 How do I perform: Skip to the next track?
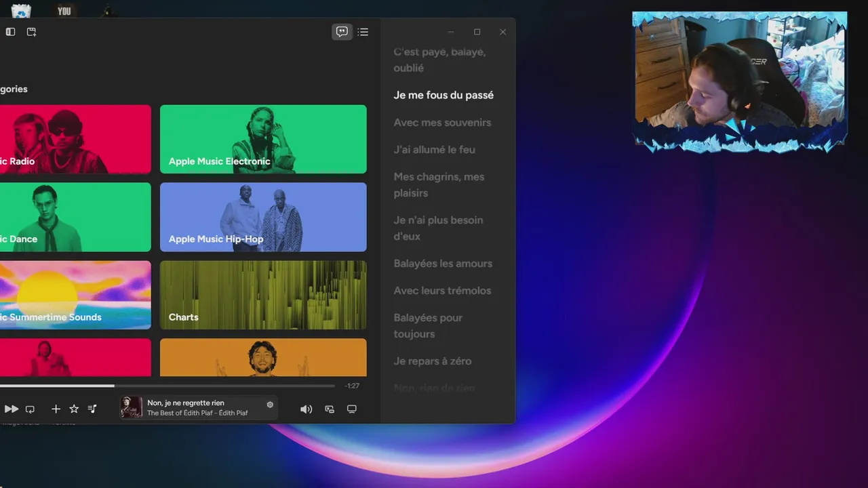pyautogui.click(x=12, y=409)
